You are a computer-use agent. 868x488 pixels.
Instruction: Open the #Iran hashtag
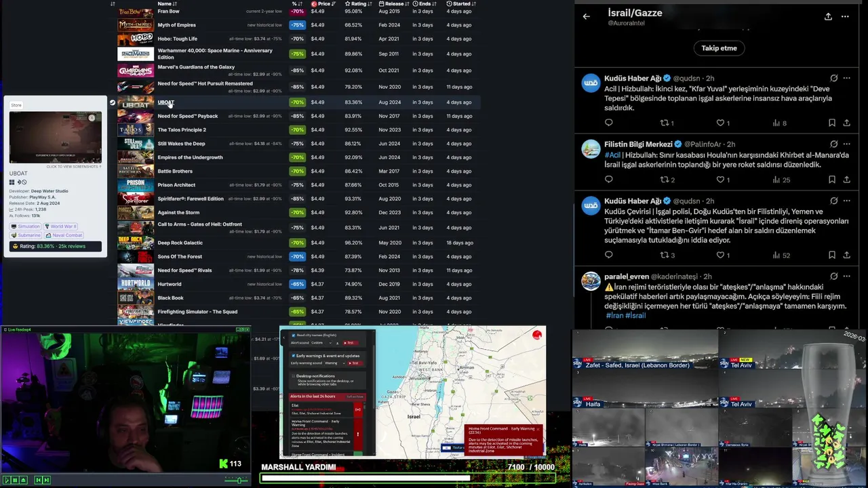pyautogui.click(x=614, y=315)
